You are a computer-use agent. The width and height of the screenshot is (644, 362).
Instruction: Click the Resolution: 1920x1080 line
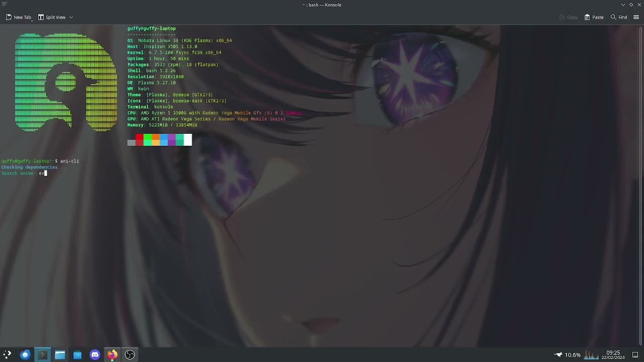pos(155,77)
